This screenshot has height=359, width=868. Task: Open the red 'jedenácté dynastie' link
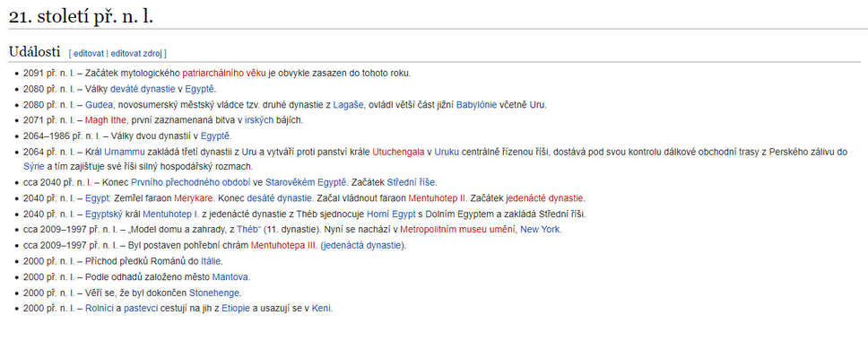(544, 197)
